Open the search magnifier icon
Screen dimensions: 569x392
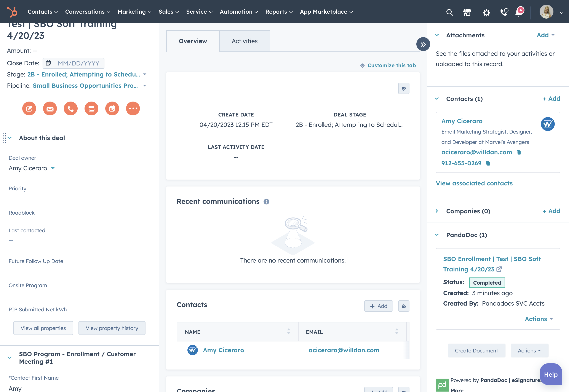tap(449, 12)
